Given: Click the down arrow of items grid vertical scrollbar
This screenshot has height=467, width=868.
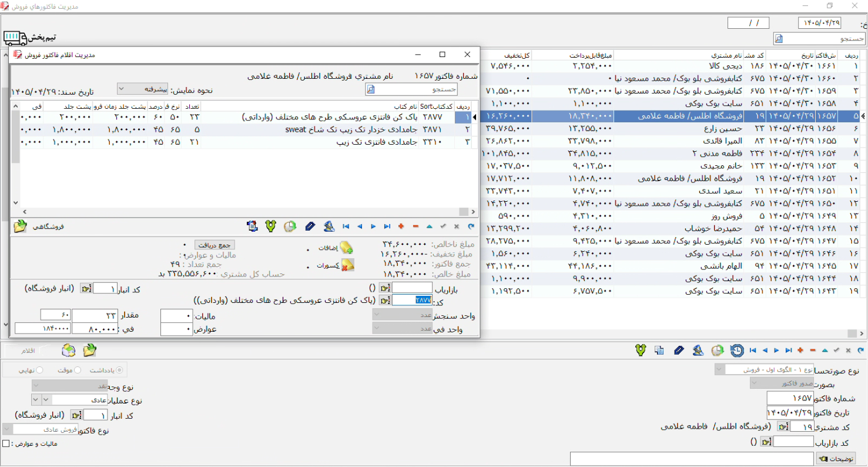Looking at the screenshot, I should click(x=15, y=203).
